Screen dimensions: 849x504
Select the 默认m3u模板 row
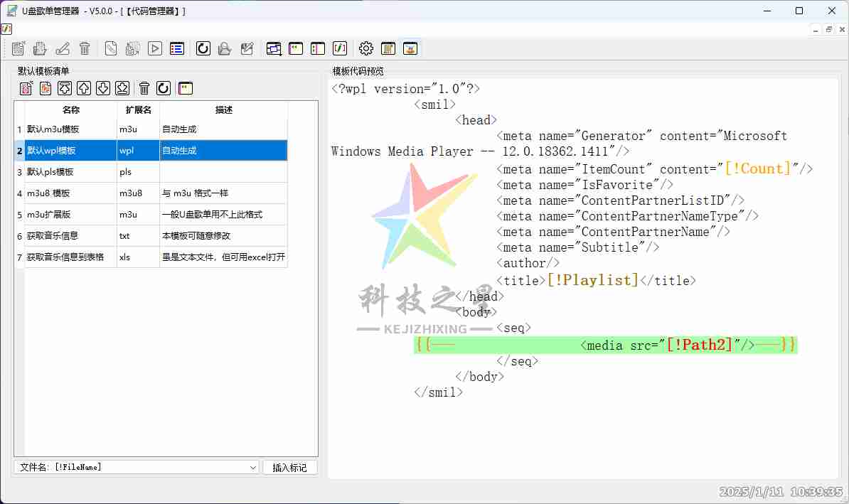[x=70, y=129]
